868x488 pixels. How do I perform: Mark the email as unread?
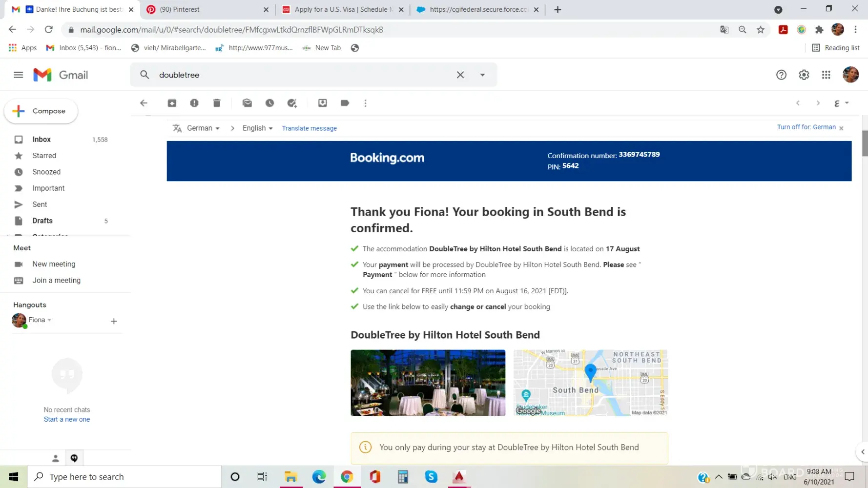(x=247, y=103)
